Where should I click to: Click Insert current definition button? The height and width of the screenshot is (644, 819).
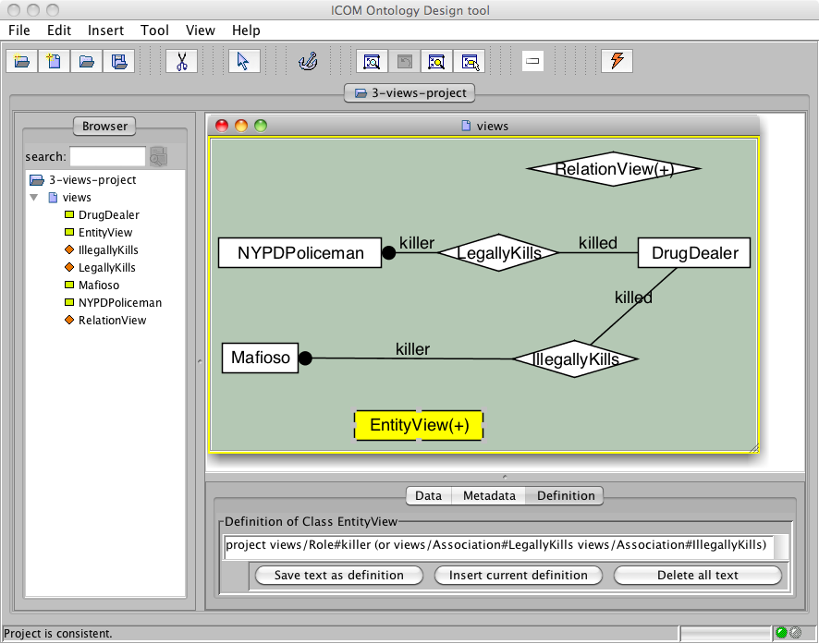tap(519, 575)
